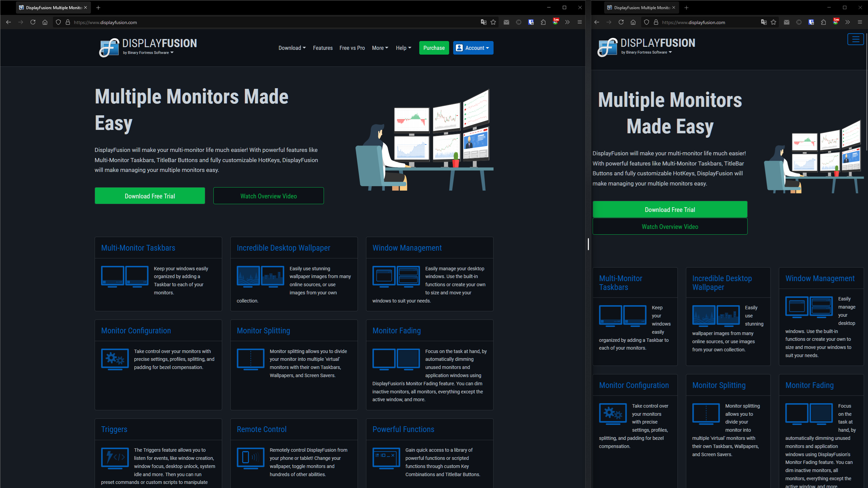This screenshot has height=488, width=868.
Task: Open the Account dropdown button
Action: coord(473,48)
